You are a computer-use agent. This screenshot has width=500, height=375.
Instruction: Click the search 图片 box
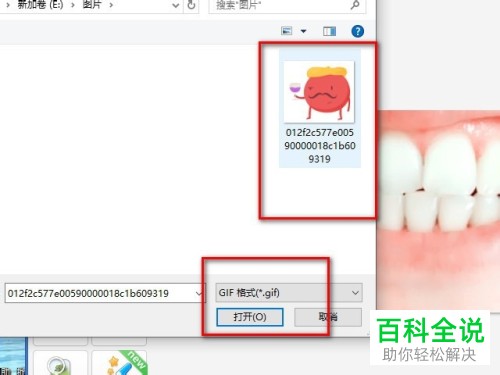[x=287, y=5]
